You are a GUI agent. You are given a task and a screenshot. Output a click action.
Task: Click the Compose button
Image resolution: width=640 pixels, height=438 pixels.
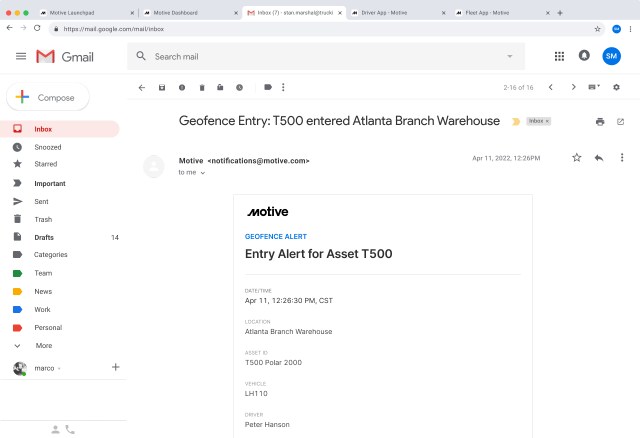(48, 97)
